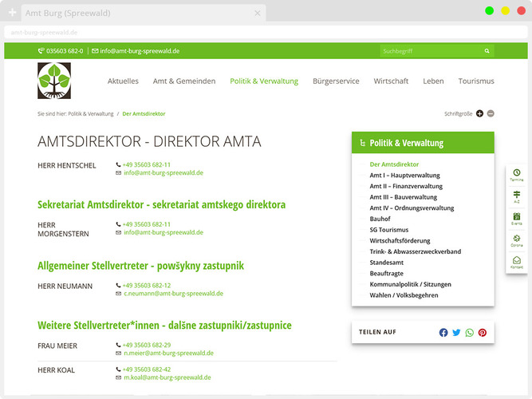Open the Events calendar icon
The image size is (532, 399).
[516, 217]
